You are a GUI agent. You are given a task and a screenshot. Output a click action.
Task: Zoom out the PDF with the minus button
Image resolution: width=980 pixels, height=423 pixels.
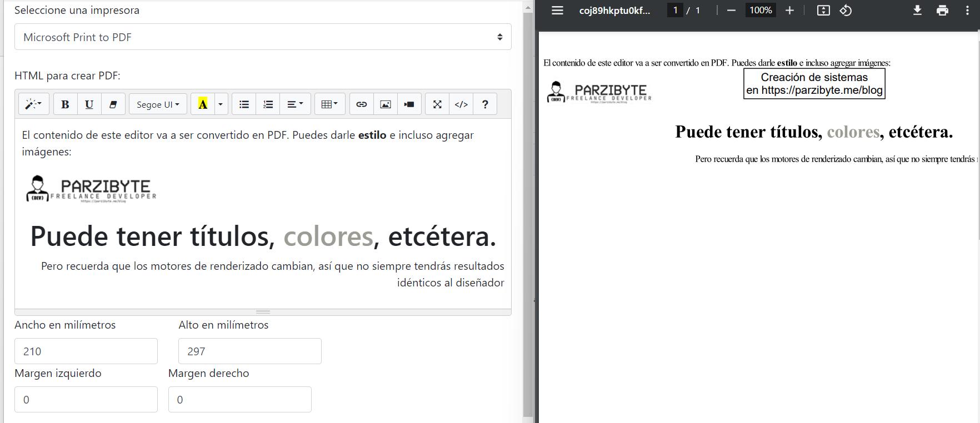click(731, 11)
